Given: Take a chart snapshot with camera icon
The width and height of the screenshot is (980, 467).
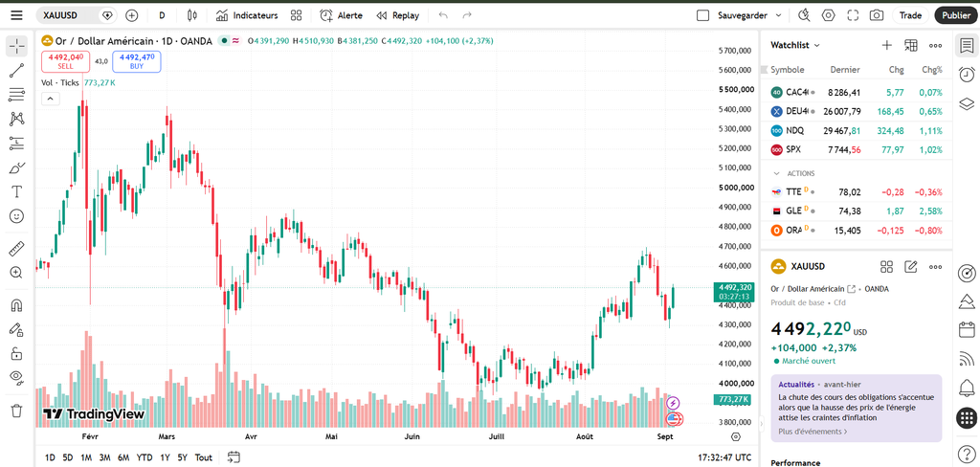Looking at the screenshot, I should [x=877, y=15].
